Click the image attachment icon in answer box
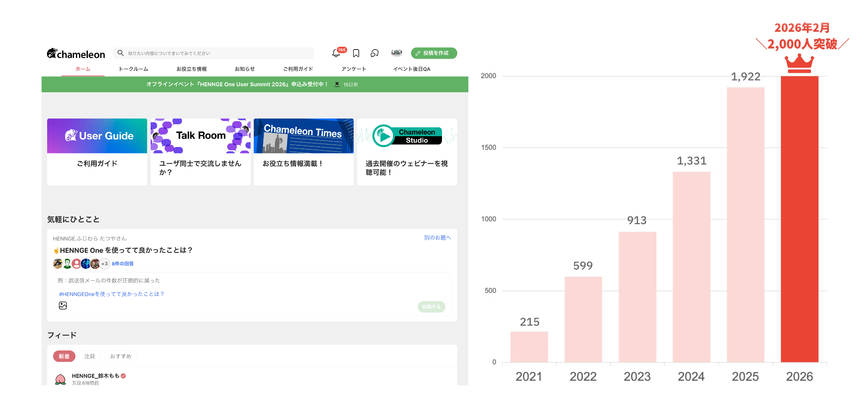 tap(63, 306)
